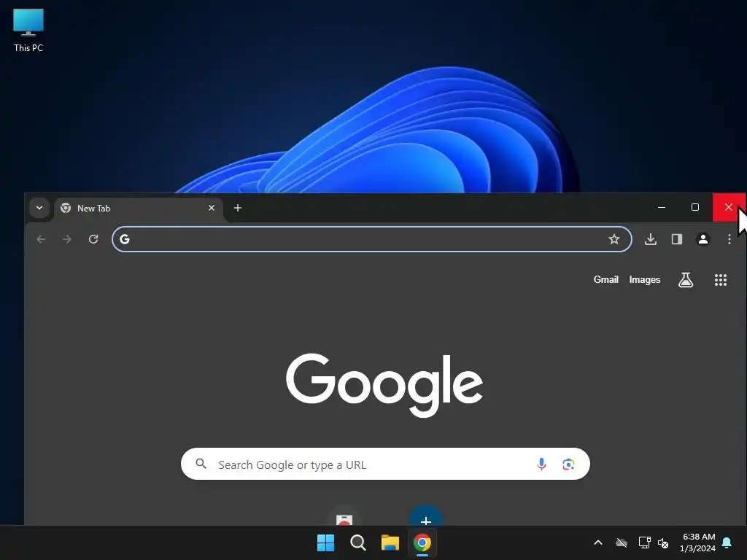Go forward with the forward arrow
This screenshot has width=747, height=560.
pos(67,239)
